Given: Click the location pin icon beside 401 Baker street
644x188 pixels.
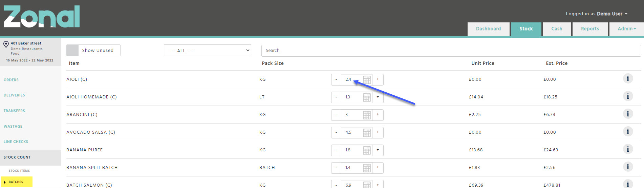Looking at the screenshot, I should (x=6, y=44).
